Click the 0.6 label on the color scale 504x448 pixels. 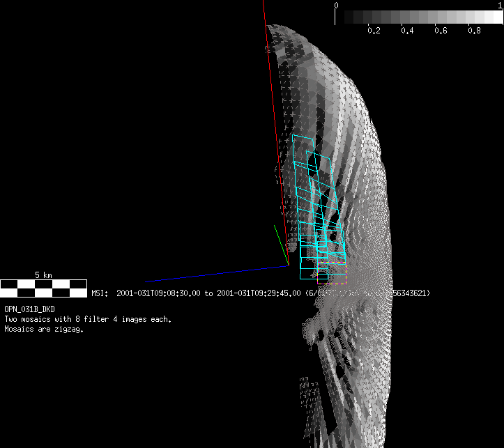[x=441, y=31]
